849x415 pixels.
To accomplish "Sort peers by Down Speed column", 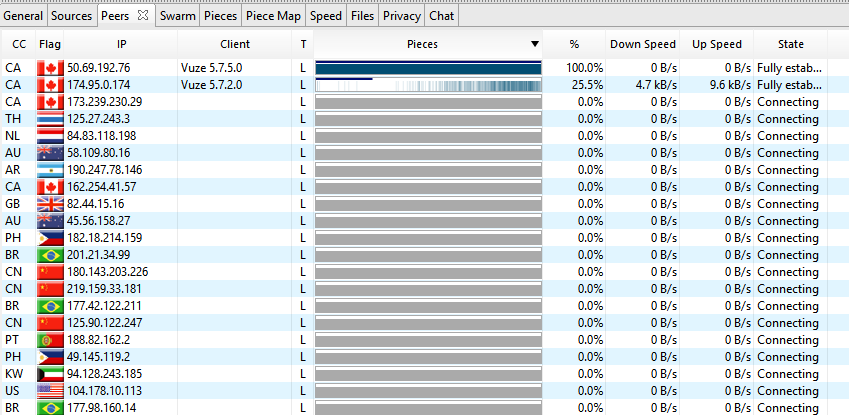I will pyautogui.click(x=642, y=44).
